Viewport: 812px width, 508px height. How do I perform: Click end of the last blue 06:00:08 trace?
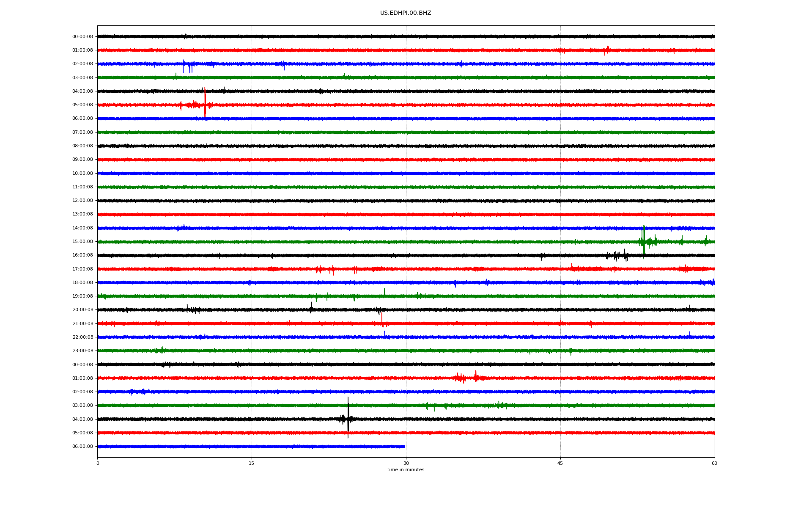[404, 446]
